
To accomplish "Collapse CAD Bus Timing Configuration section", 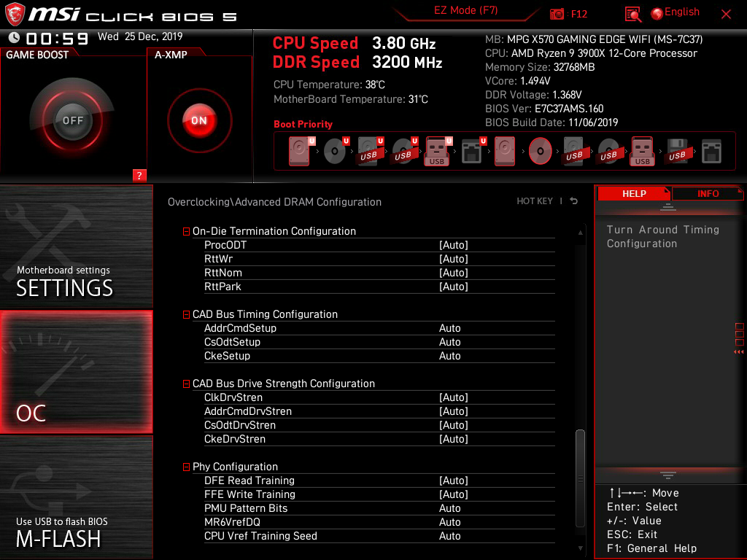I will click(186, 315).
